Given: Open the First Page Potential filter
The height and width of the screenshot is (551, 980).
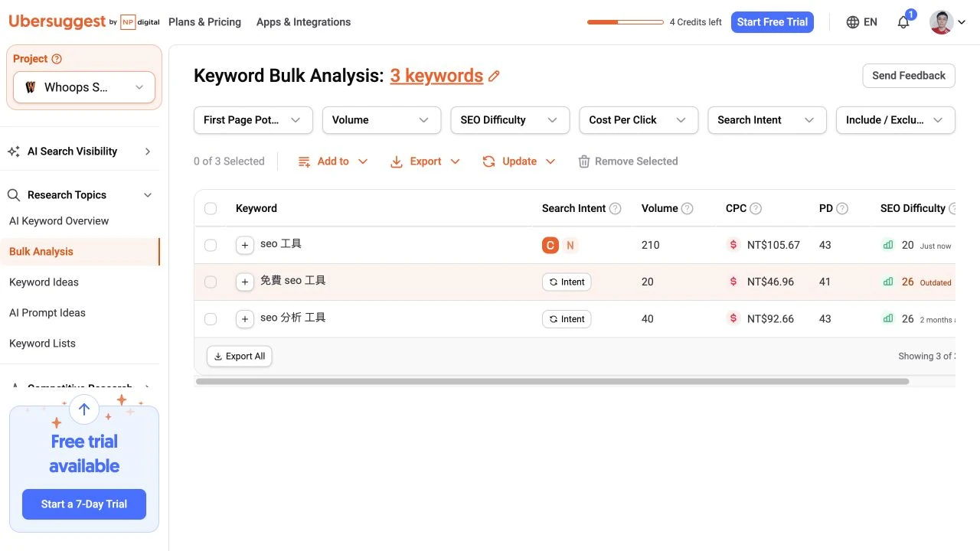Looking at the screenshot, I should coord(253,120).
